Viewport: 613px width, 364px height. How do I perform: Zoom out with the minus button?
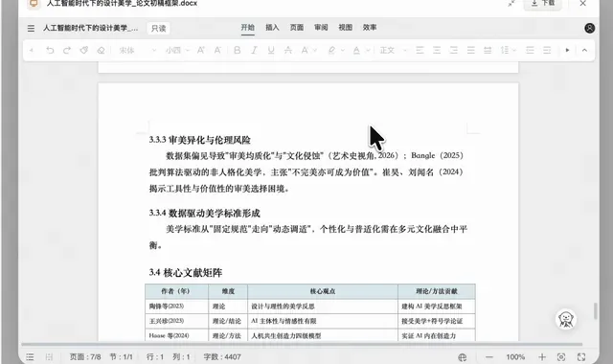click(489, 357)
